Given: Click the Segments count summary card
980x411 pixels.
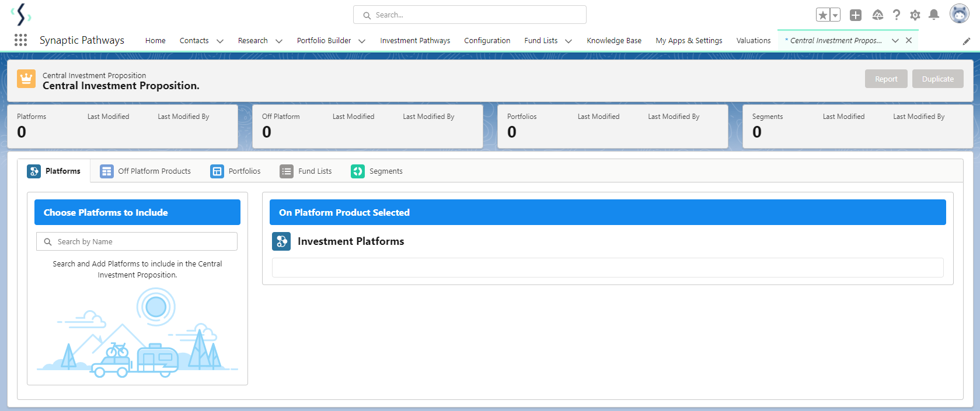Looking at the screenshot, I should [857, 126].
